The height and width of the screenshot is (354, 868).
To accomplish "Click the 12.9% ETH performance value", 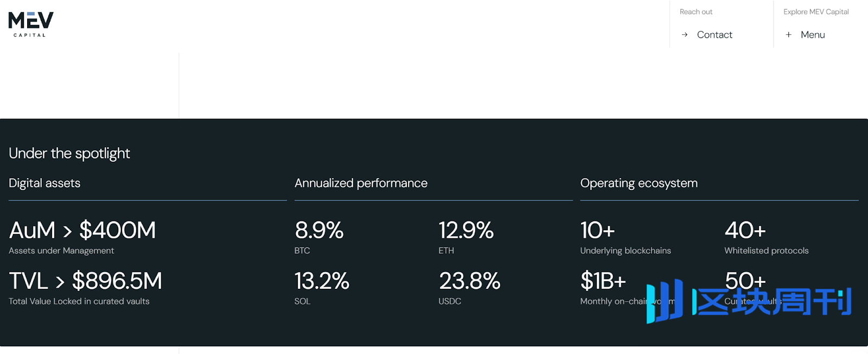I will 466,231.
